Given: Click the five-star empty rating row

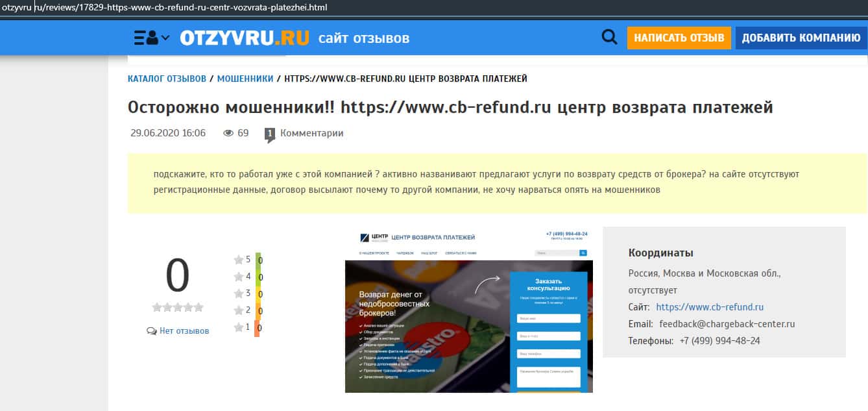Looking at the screenshot, I should tap(178, 307).
